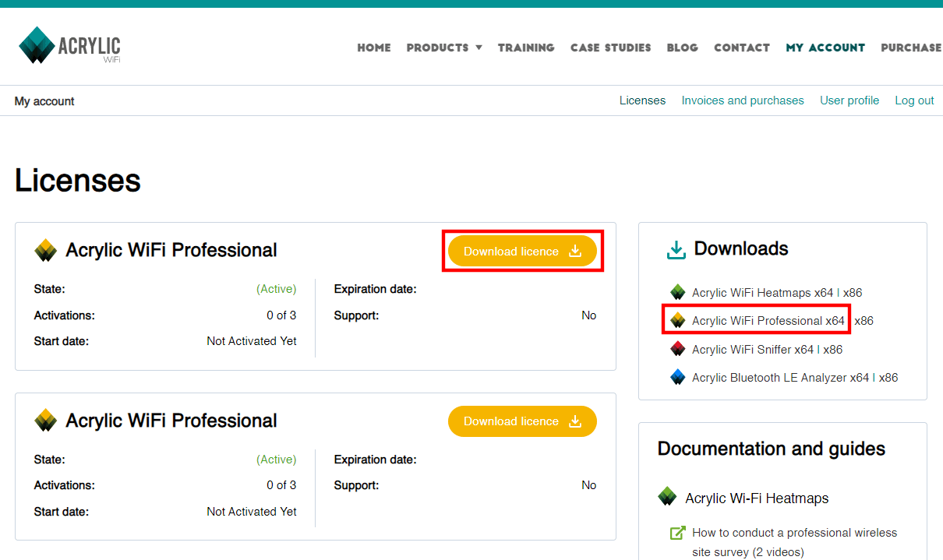Download Acrylic WiFi Professional x64
This screenshot has width=943, height=560.
pyautogui.click(x=768, y=321)
